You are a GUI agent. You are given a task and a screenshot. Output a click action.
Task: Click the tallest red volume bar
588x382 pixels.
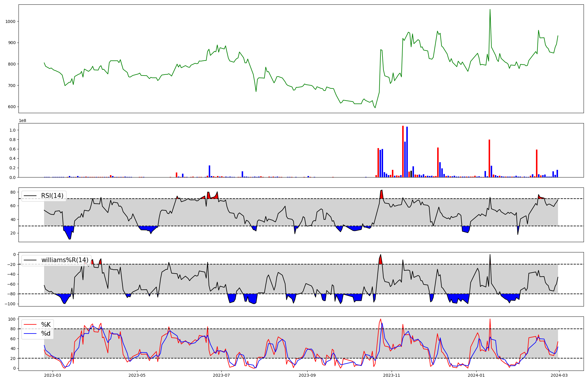click(403, 151)
